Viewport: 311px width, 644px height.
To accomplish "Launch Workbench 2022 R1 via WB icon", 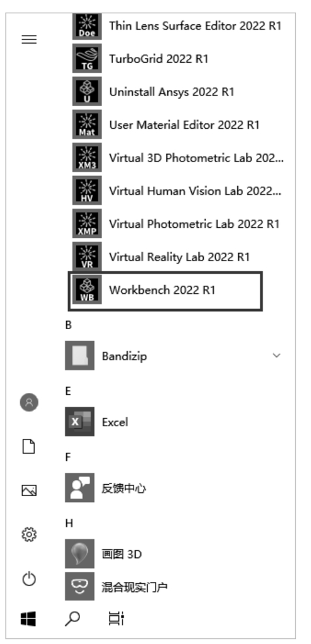I will tap(87, 290).
